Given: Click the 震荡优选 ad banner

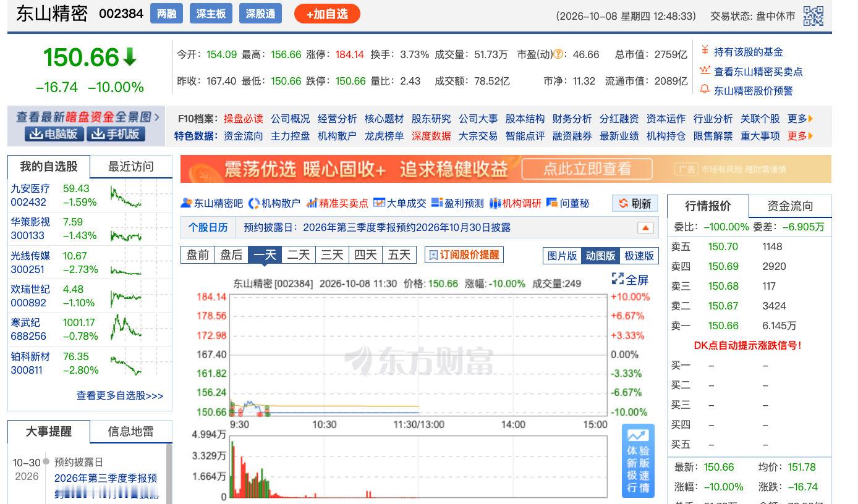Looking at the screenshot, I should pyautogui.click(x=506, y=169).
